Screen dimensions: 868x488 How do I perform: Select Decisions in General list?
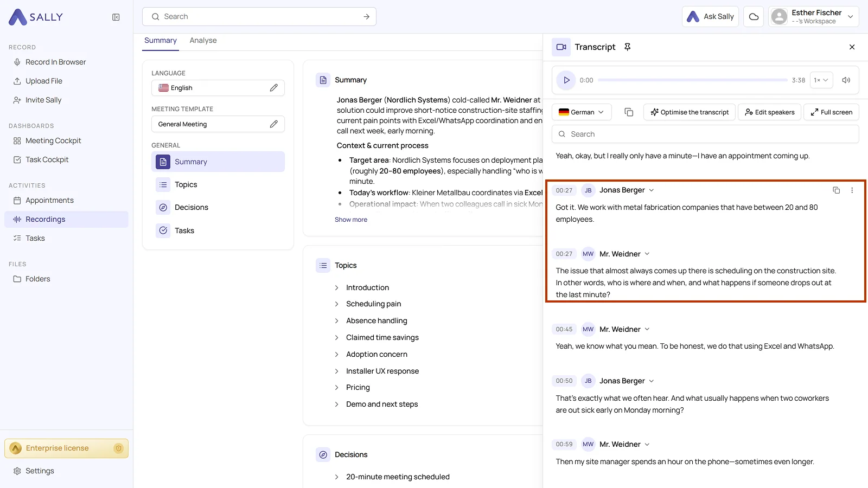tap(218, 208)
